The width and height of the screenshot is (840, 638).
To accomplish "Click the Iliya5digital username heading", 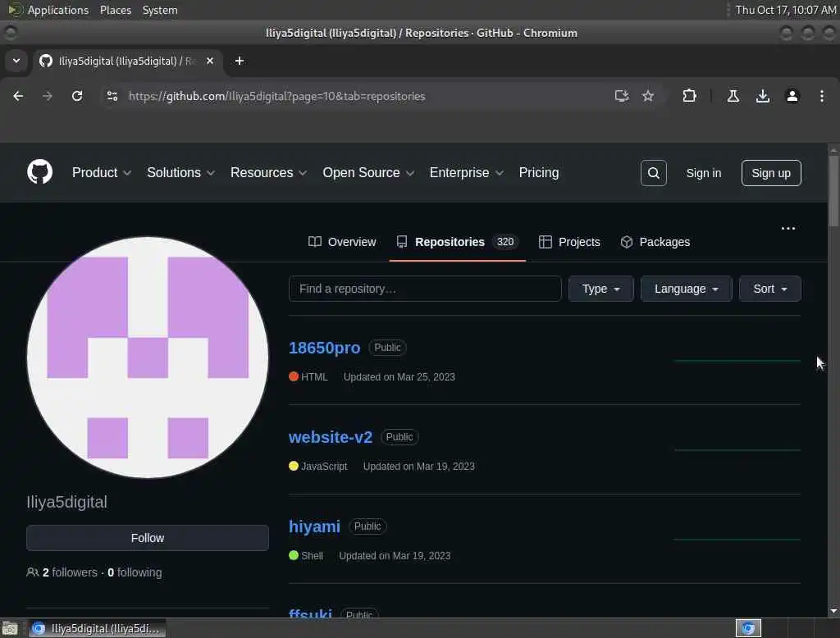I will tap(67, 503).
